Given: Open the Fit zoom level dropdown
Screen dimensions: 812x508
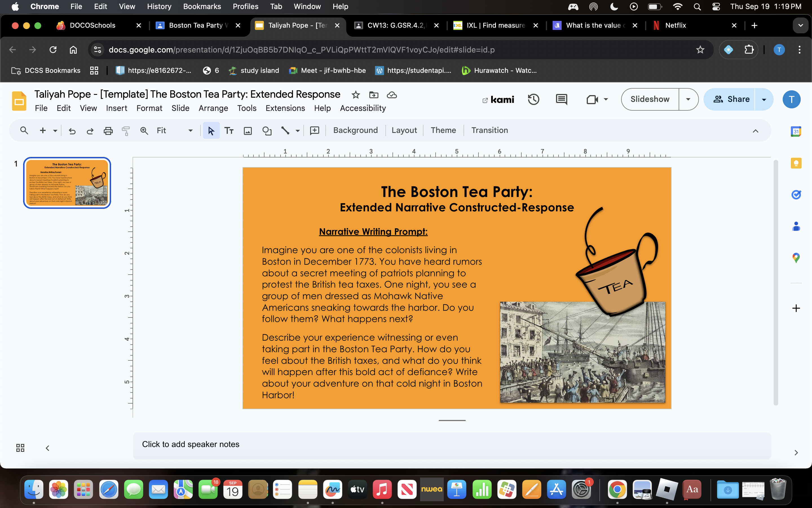Looking at the screenshot, I should 175,130.
